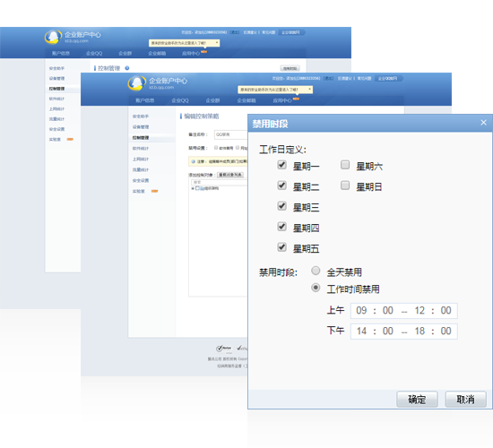Close the 禁用时段 dialog with the X
Viewport: 493px width, 448px height.
coord(483,123)
